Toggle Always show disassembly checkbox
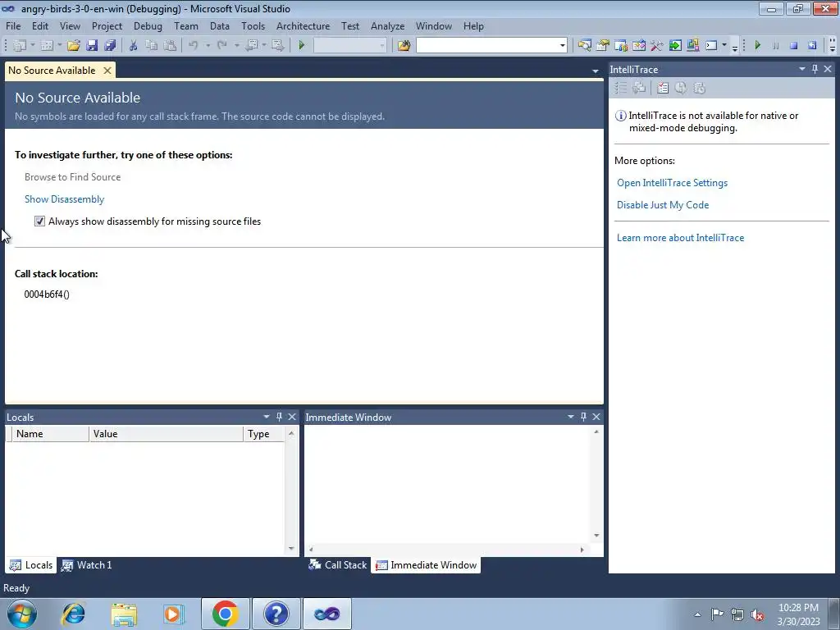 point(39,221)
